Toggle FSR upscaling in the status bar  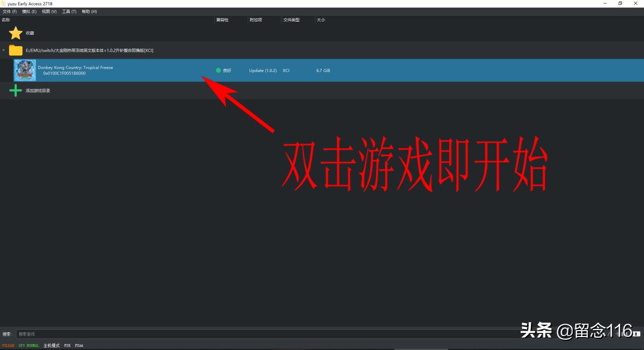point(67,345)
